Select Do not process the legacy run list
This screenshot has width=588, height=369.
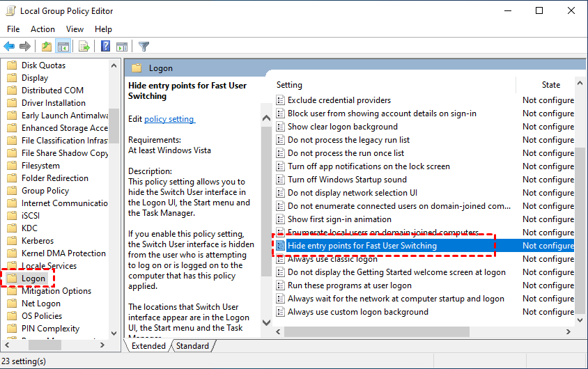tap(348, 140)
